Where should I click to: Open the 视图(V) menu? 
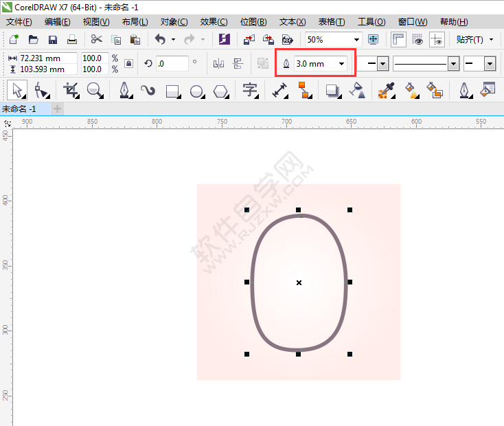pos(96,22)
